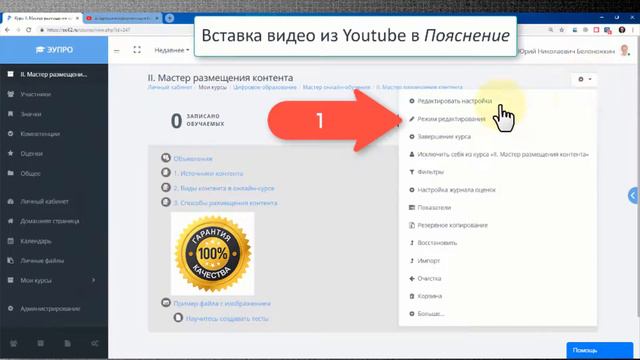Click the blue Помощь button
640x360 pixels.
[x=599, y=350]
